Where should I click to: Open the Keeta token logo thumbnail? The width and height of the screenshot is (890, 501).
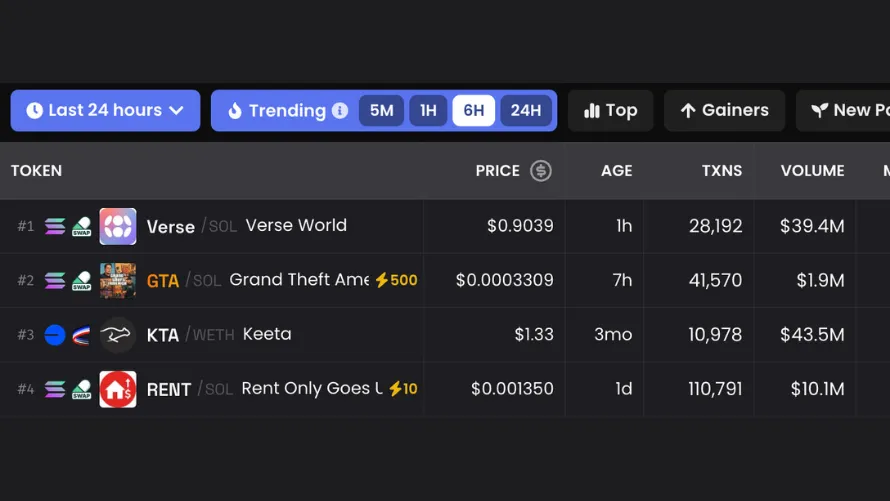(118, 335)
